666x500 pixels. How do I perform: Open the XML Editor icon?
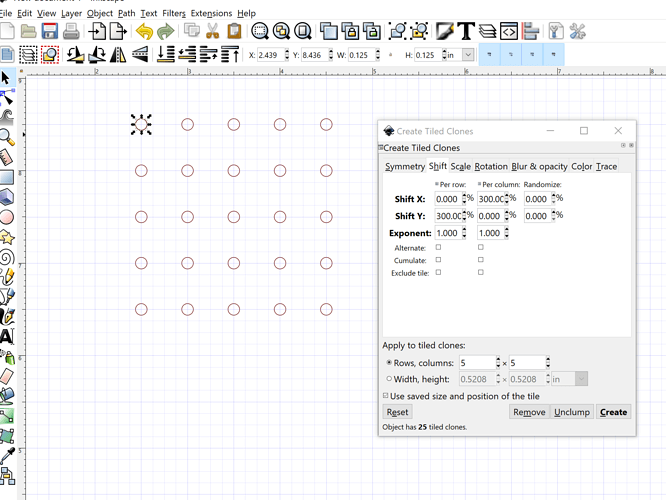508,31
